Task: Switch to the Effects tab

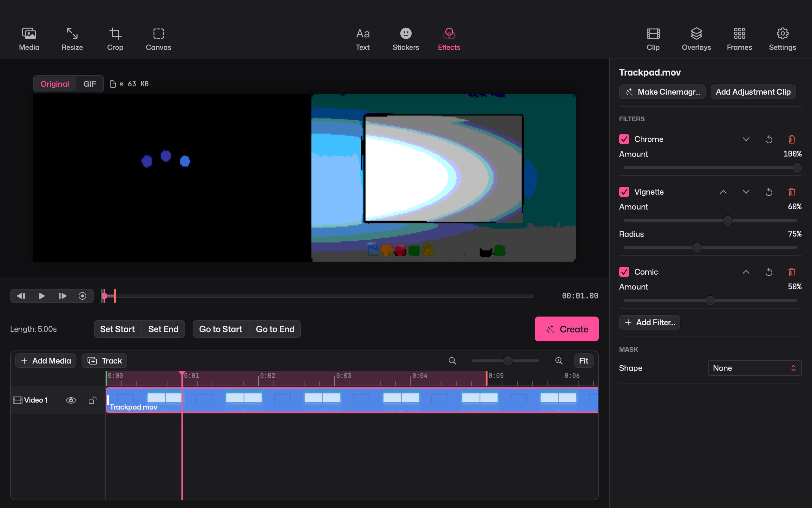Action: [449, 39]
